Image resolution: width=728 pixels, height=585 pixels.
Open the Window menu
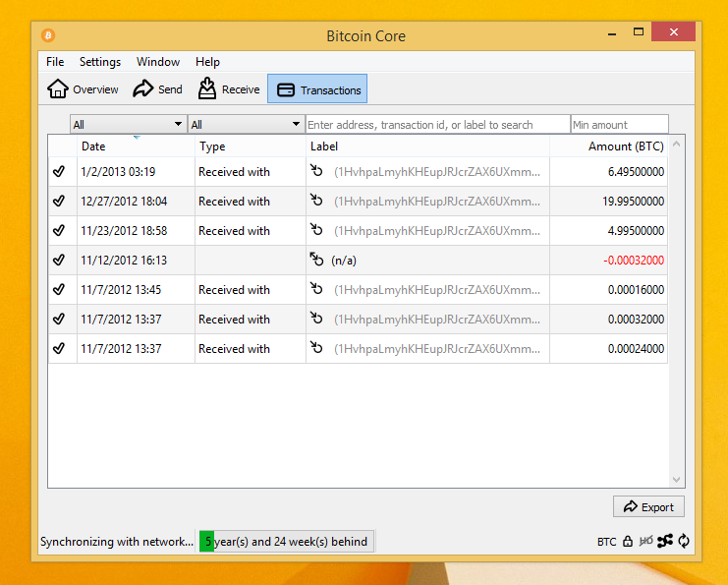[158, 62]
